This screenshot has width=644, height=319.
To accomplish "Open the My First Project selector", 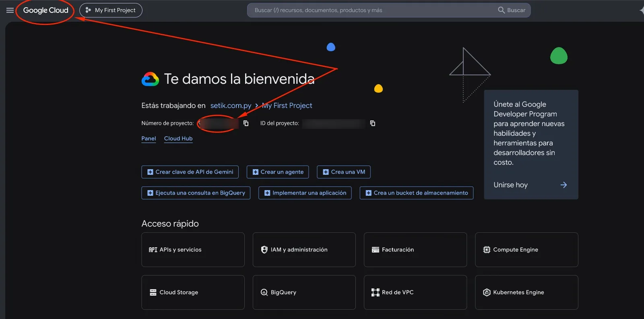I will point(111,10).
